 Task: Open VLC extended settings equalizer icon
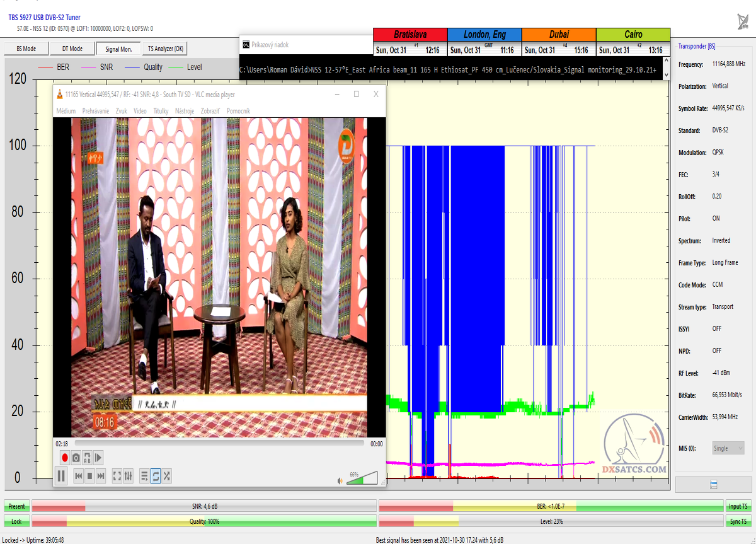(129, 476)
